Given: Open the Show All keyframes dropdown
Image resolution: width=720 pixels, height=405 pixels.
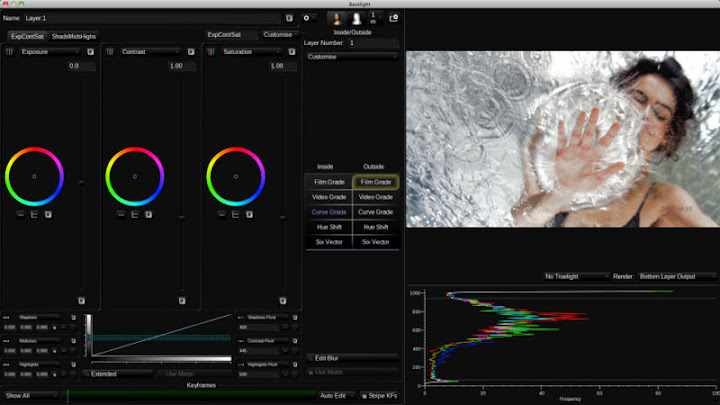Looking at the screenshot, I should point(31,395).
